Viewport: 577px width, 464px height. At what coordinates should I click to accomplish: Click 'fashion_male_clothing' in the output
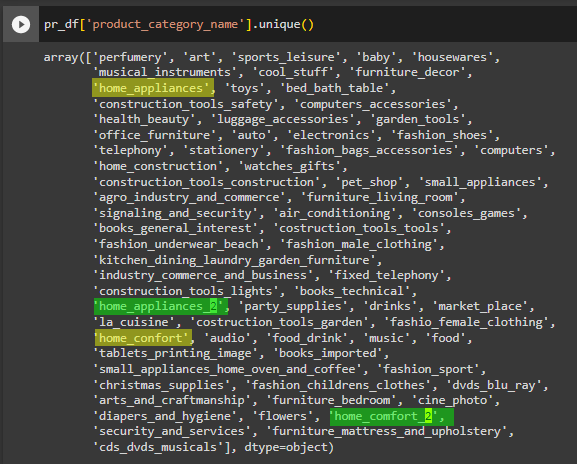pos(359,244)
